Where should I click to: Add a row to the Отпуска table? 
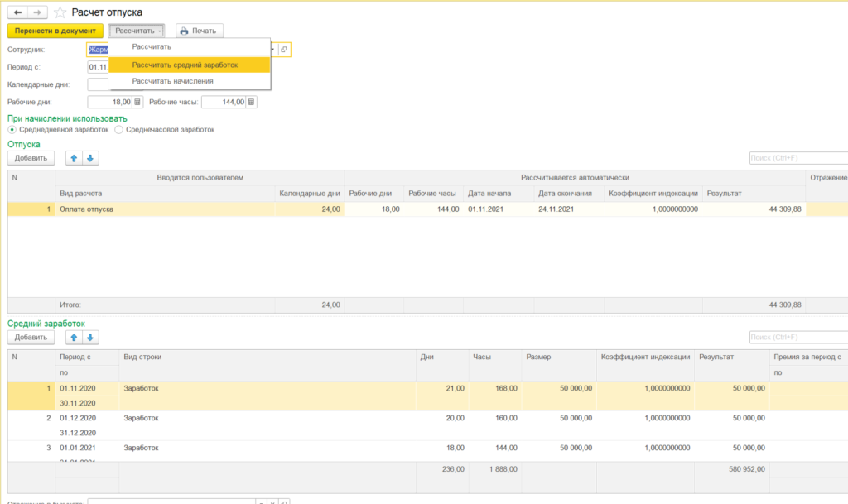tap(31, 158)
